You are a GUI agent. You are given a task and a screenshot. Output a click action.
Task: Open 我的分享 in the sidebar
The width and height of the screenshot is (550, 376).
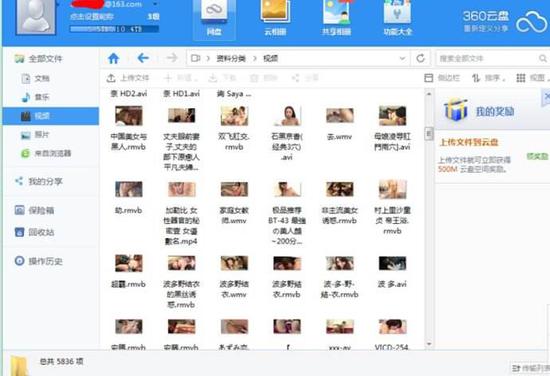coord(39,181)
